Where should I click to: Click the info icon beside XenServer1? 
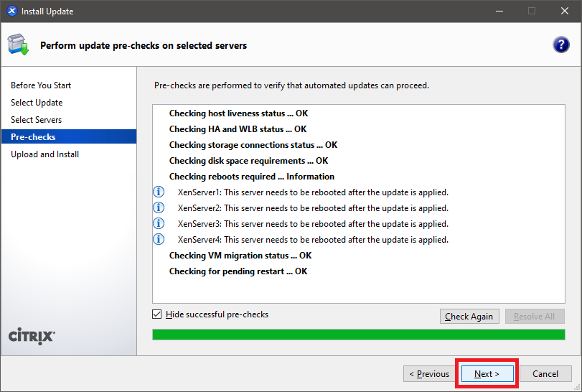[159, 192]
